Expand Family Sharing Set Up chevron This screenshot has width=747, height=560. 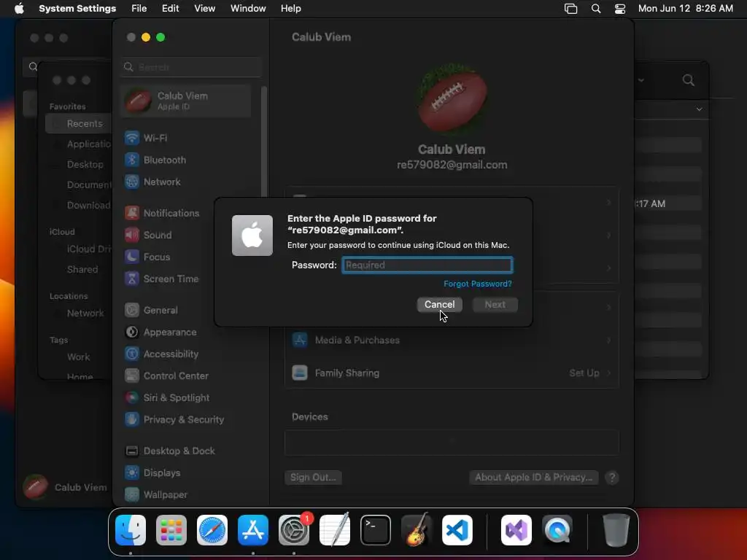[x=609, y=373]
